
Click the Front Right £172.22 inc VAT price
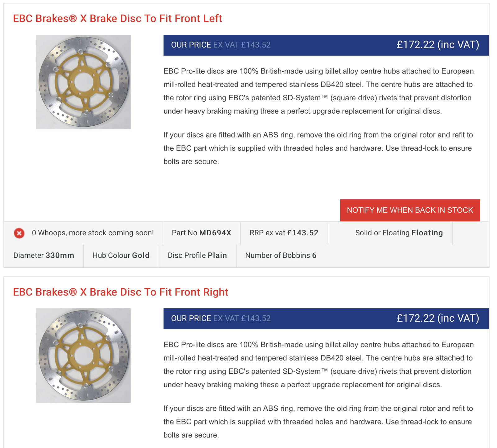[438, 318]
